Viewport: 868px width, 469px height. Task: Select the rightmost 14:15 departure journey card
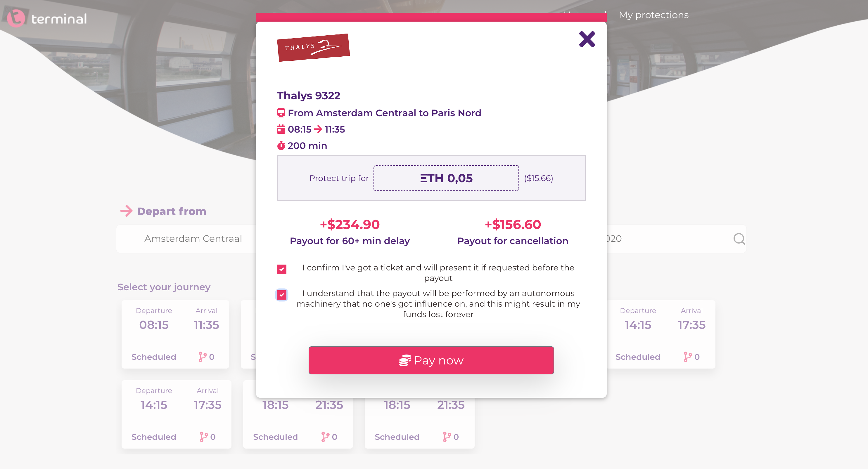pos(660,334)
